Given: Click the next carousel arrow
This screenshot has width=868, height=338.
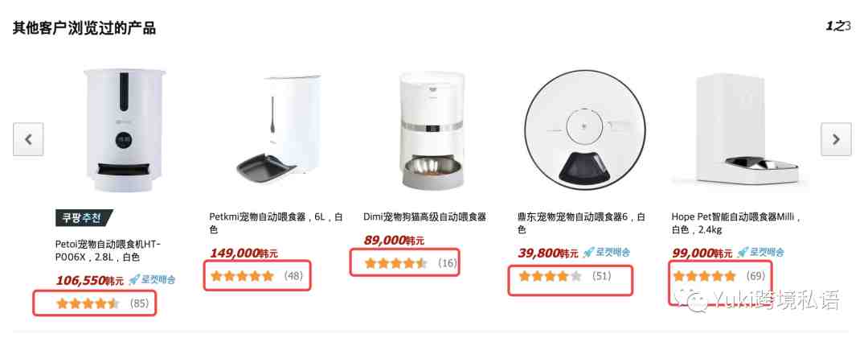Looking at the screenshot, I should pyautogui.click(x=836, y=139).
